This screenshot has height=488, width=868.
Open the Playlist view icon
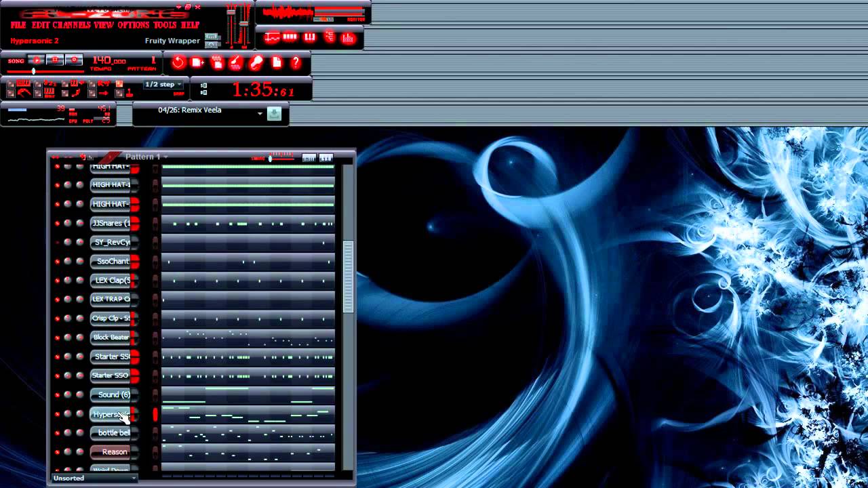point(271,37)
